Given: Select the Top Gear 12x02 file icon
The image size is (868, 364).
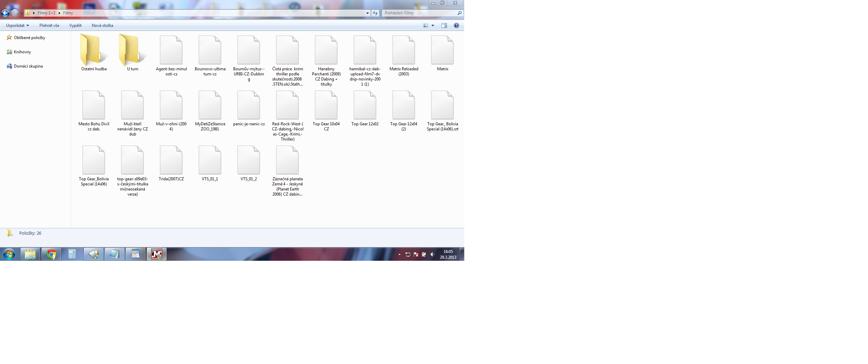Looking at the screenshot, I should 365,105.
